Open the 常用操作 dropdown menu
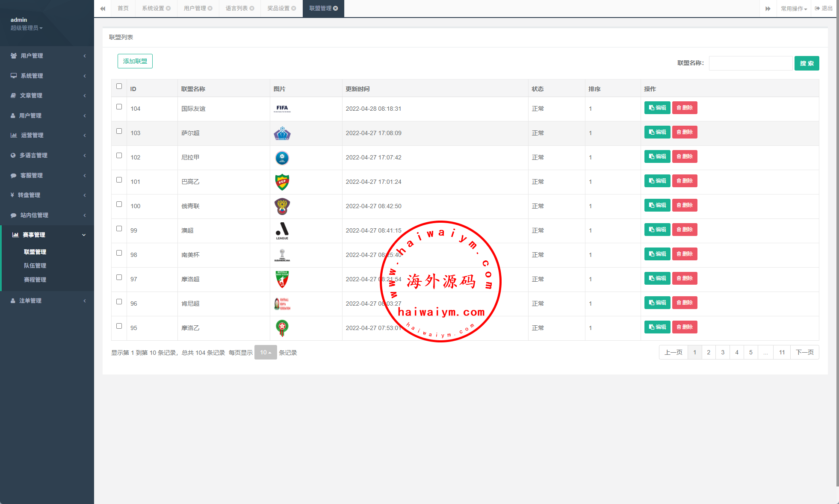839x504 pixels. coord(794,9)
